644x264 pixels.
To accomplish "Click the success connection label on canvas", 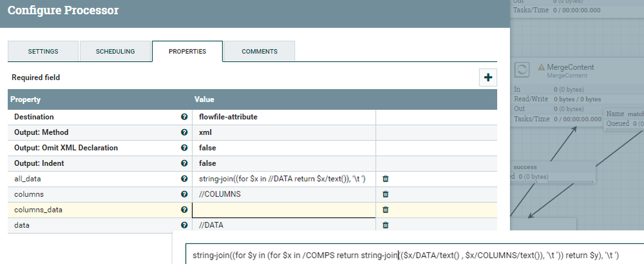I will [x=525, y=167].
